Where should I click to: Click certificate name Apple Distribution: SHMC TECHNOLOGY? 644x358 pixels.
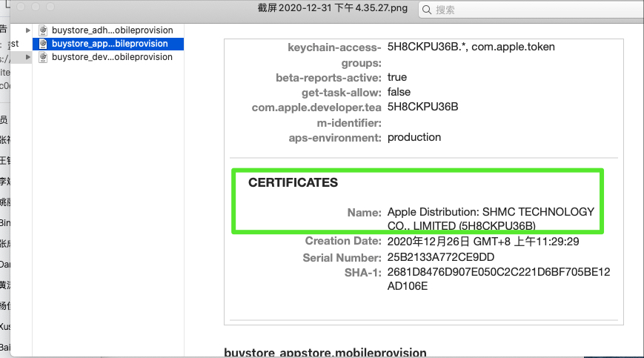(x=491, y=212)
